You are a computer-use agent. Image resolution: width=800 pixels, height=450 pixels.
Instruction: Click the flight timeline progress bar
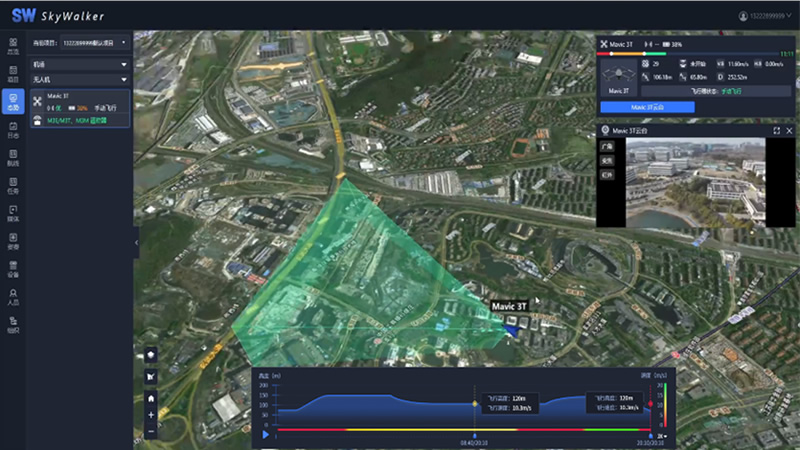[460, 430]
